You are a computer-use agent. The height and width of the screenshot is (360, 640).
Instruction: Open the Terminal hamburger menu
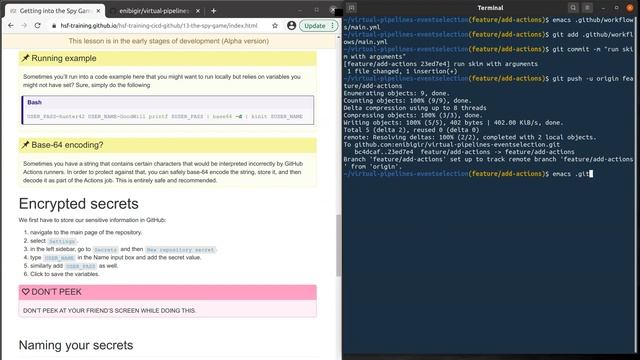[587, 7]
